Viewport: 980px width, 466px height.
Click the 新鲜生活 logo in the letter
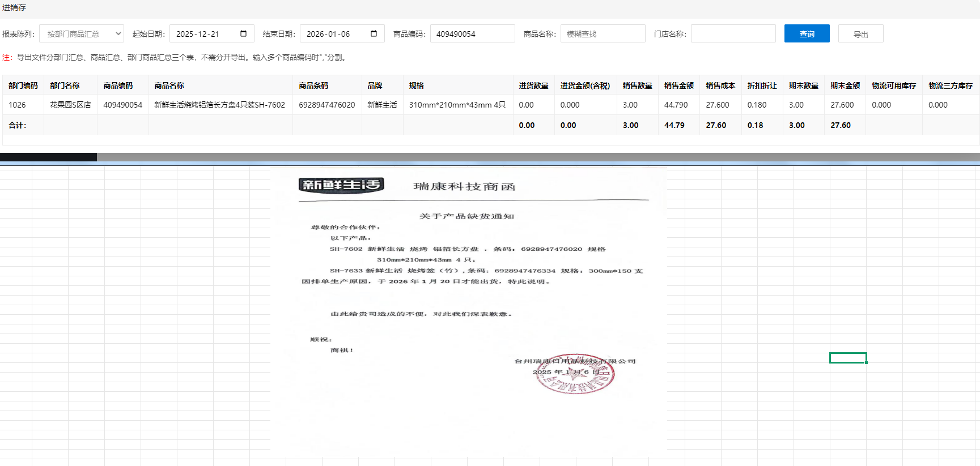click(341, 185)
